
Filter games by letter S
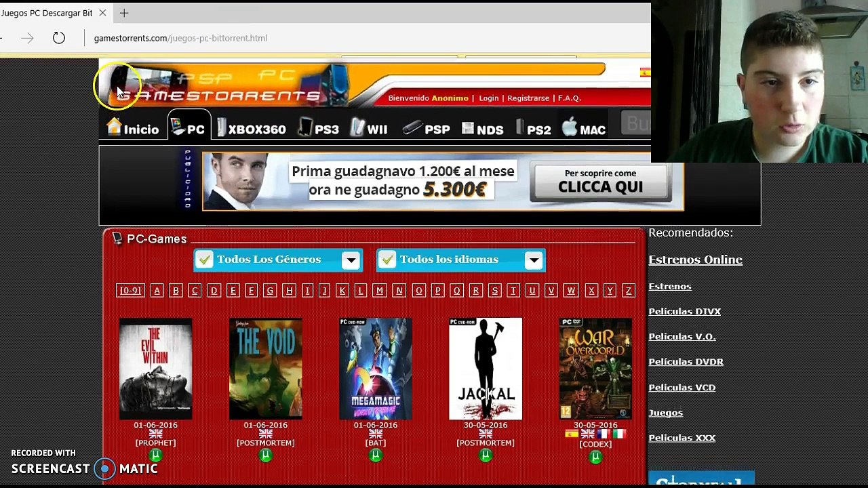pyautogui.click(x=495, y=290)
